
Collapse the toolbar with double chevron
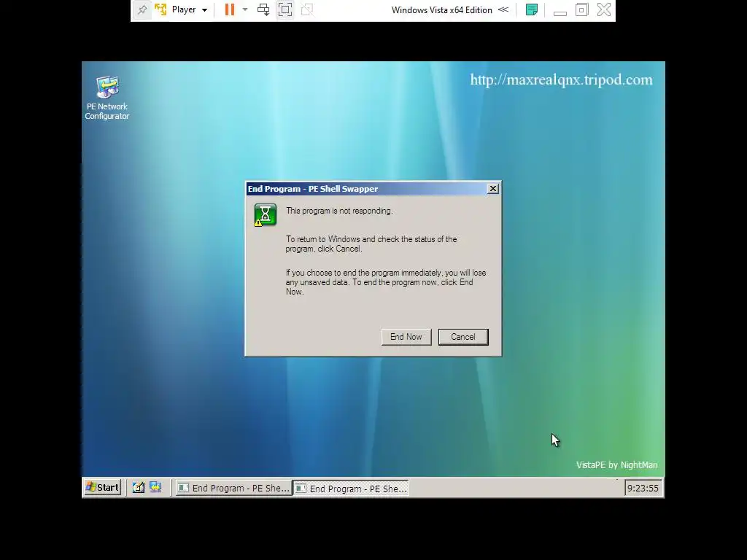[x=503, y=9]
